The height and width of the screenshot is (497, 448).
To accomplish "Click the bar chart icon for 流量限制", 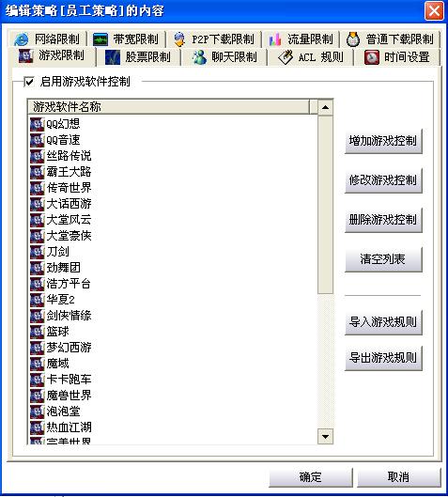I will point(274,39).
